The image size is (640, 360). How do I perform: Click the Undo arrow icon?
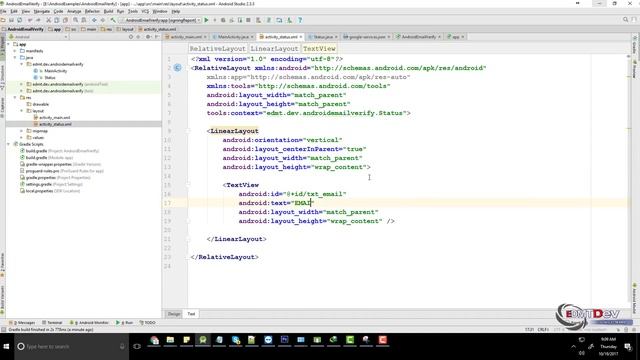30,20
